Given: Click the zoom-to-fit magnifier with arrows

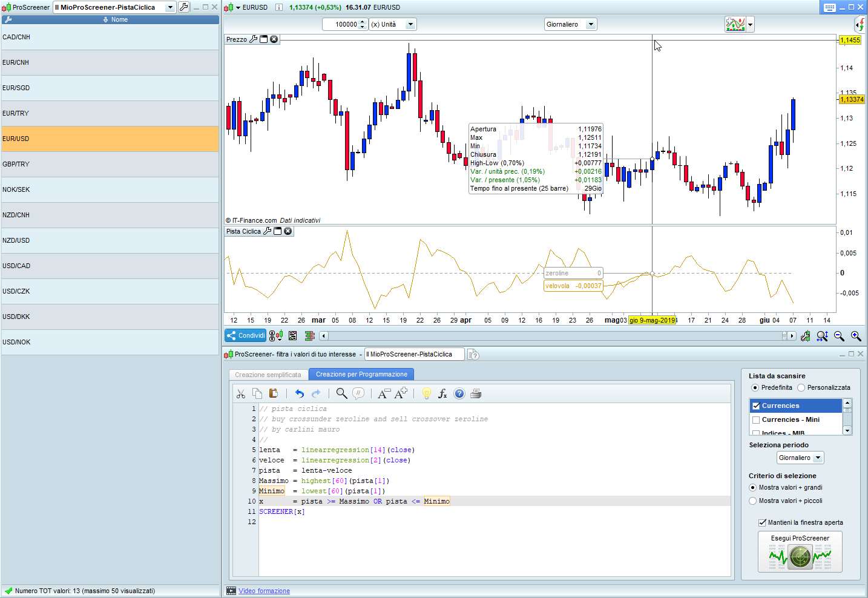Looking at the screenshot, I should click(x=822, y=336).
